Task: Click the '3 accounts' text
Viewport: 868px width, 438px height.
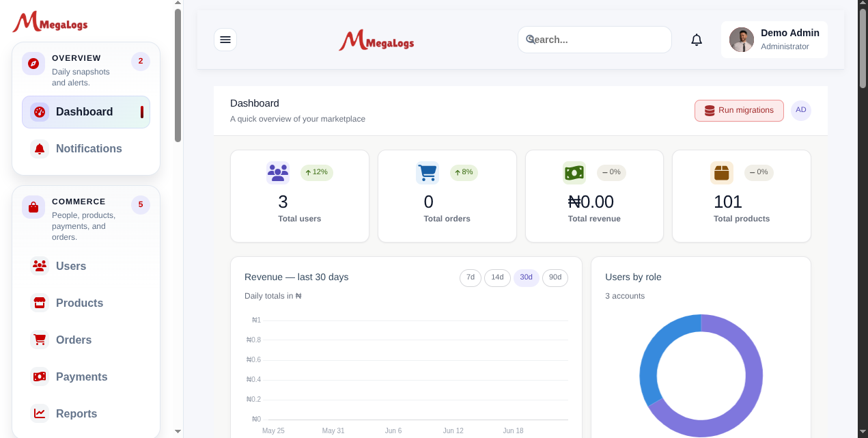Action: tap(625, 297)
